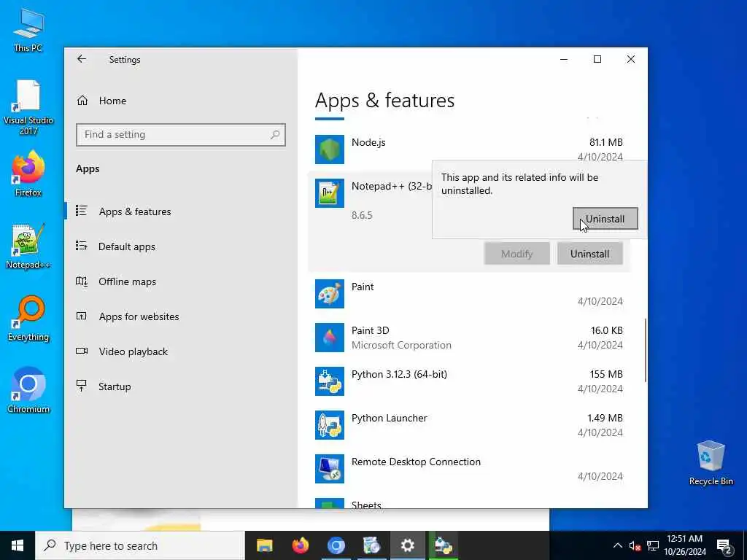Open Chromium from taskbar
The height and width of the screenshot is (560, 747).
pyautogui.click(x=336, y=545)
